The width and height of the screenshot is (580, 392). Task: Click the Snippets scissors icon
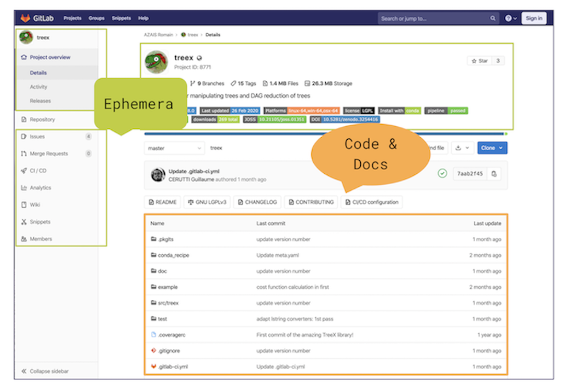point(24,222)
